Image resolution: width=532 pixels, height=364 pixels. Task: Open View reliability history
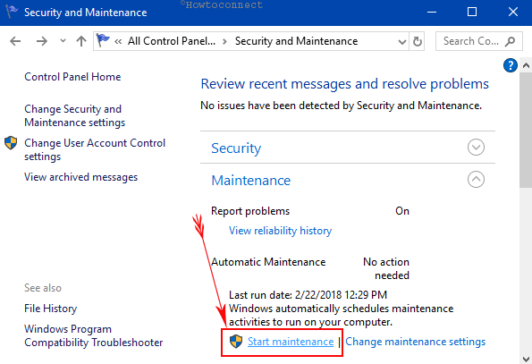point(280,231)
